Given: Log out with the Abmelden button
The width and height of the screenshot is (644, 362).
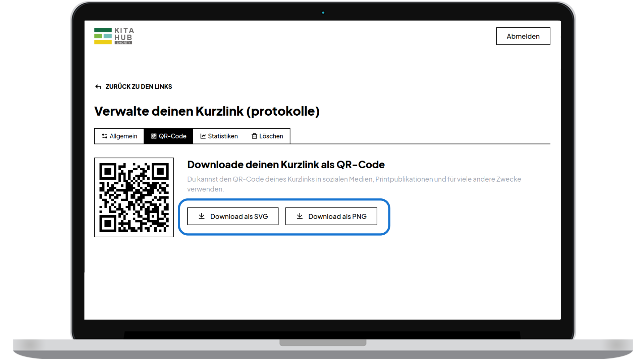Looking at the screenshot, I should [x=523, y=36].
